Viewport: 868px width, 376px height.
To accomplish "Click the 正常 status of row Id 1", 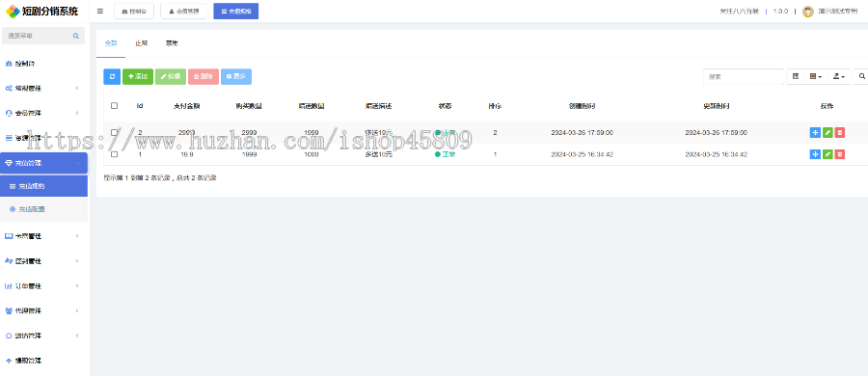I will (x=445, y=154).
